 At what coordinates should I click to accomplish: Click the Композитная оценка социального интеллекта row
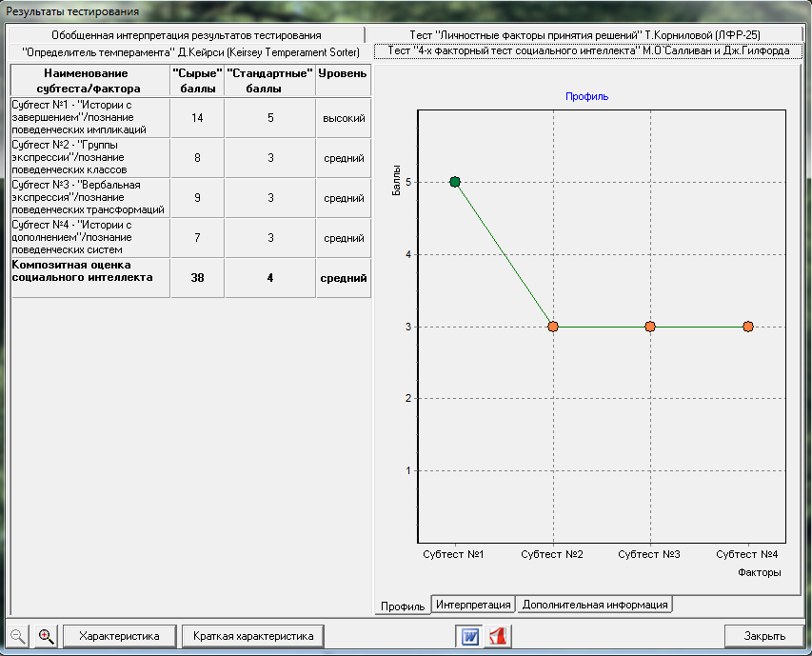[190, 277]
